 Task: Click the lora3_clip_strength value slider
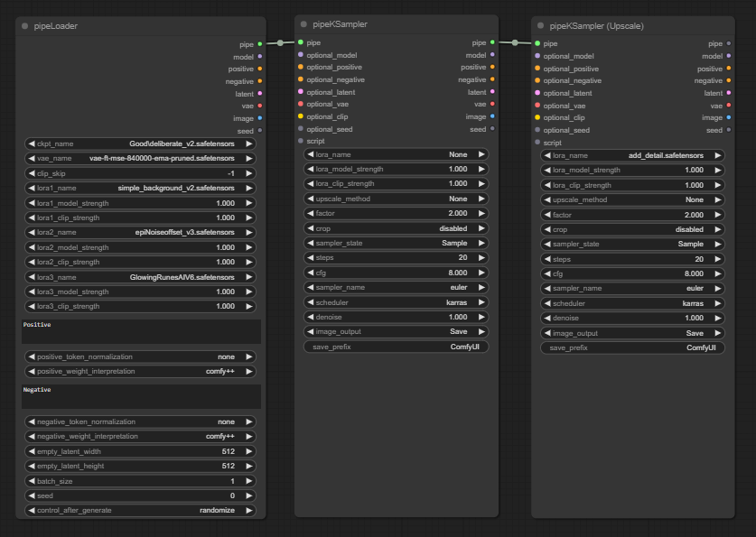pos(140,306)
